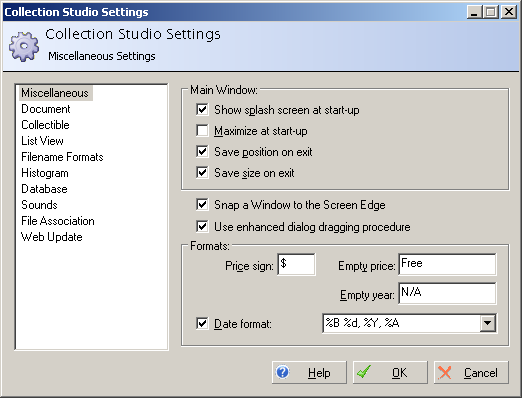The width and height of the screenshot is (522, 398).
Task: Click the settings gear icon in header
Action: 24,46
